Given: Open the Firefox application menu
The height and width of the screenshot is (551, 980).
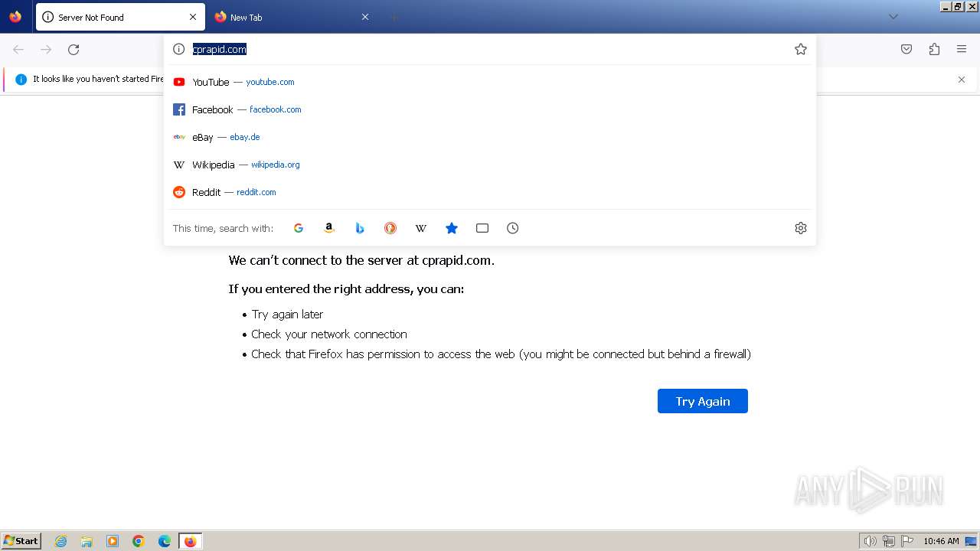Looking at the screenshot, I should (962, 50).
